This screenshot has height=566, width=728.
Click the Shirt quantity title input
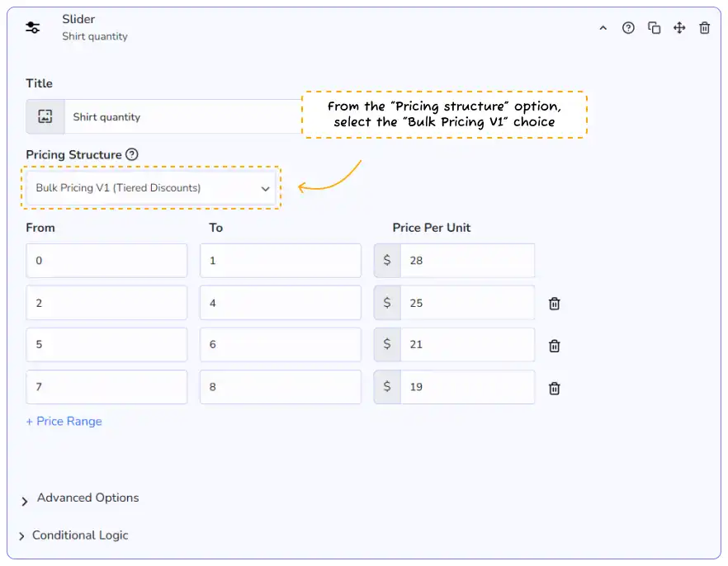[x=182, y=117]
